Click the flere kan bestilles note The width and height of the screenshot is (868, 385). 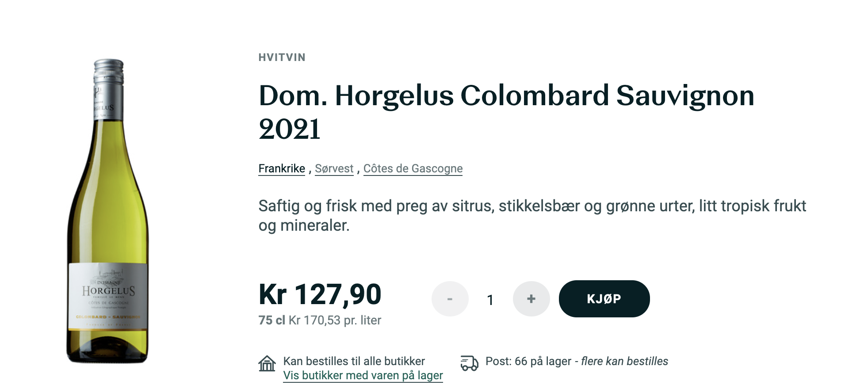click(x=624, y=362)
